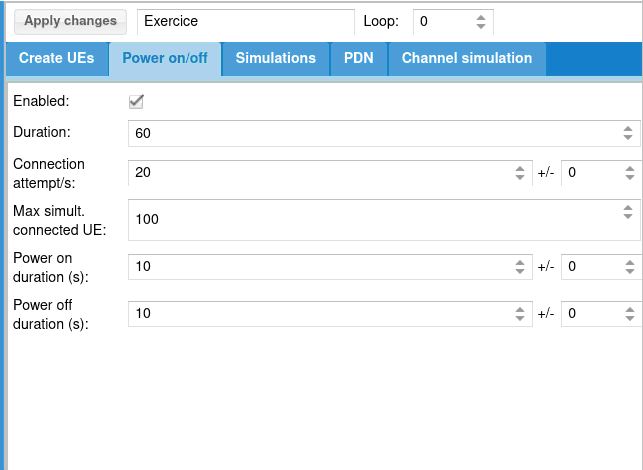Image resolution: width=643 pixels, height=470 pixels.
Task: Go to the PDN tab
Action: [359, 58]
